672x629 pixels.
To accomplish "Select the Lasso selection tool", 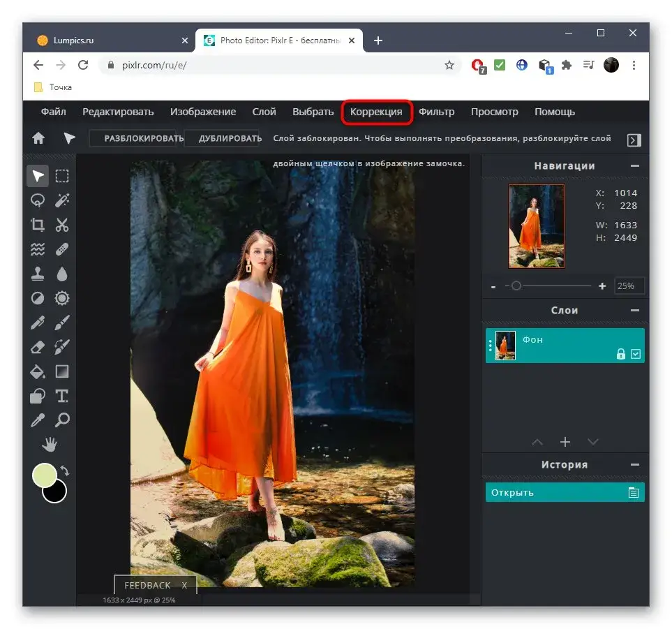I will click(38, 200).
